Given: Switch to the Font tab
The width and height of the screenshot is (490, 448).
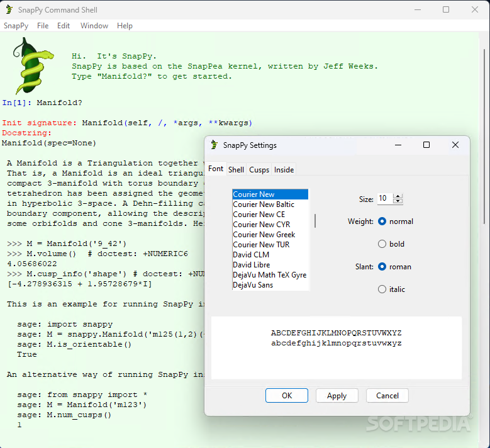Looking at the screenshot, I should 216,169.
